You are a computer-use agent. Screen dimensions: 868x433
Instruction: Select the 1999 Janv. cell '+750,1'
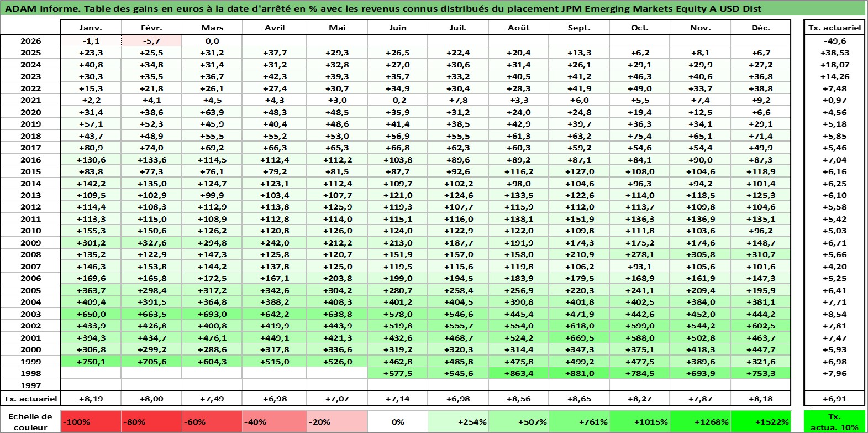pyautogui.click(x=91, y=362)
